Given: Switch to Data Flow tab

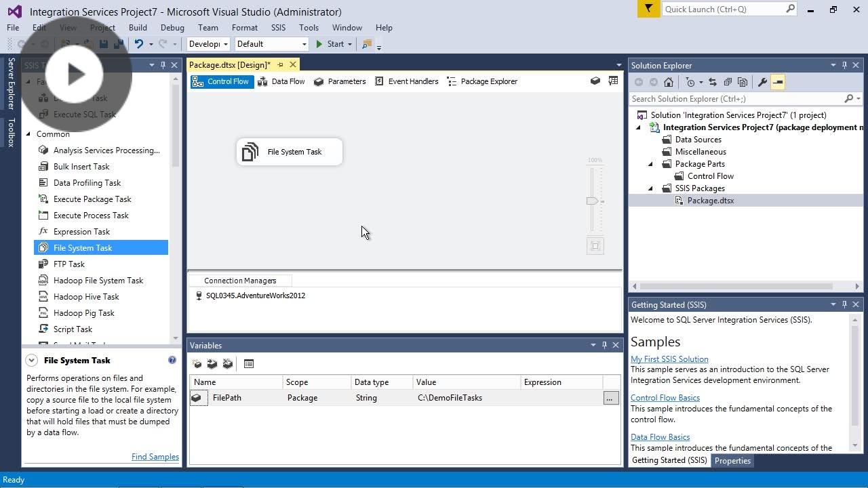Looking at the screenshot, I should pyautogui.click(x=281, y=81).
